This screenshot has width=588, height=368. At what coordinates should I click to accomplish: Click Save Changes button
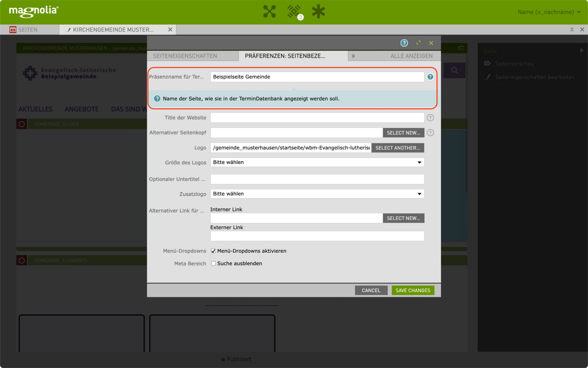click(x=413, y=290)
